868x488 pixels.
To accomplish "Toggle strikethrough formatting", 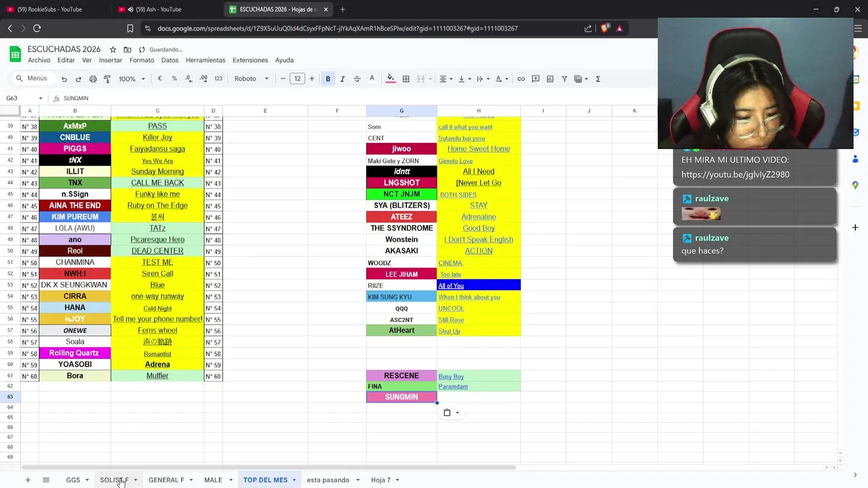I will coord(357,79).
